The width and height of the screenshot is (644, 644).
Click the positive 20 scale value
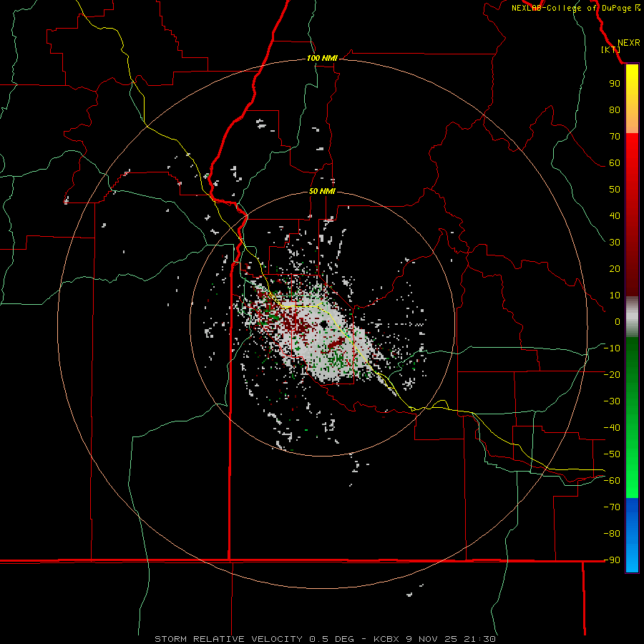615,269
